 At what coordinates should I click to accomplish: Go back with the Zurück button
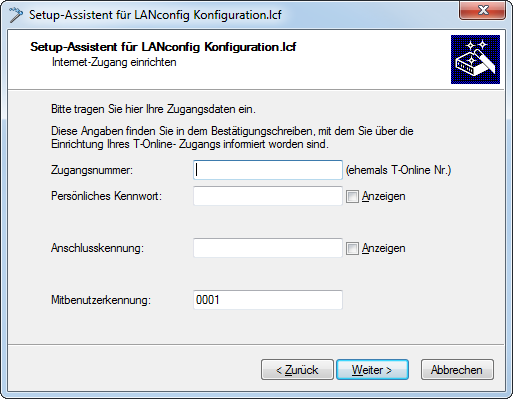(297, 370)
